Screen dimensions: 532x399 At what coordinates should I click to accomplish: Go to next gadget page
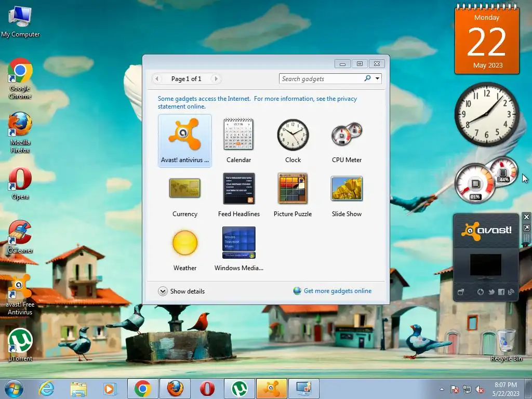click(216, 79)
